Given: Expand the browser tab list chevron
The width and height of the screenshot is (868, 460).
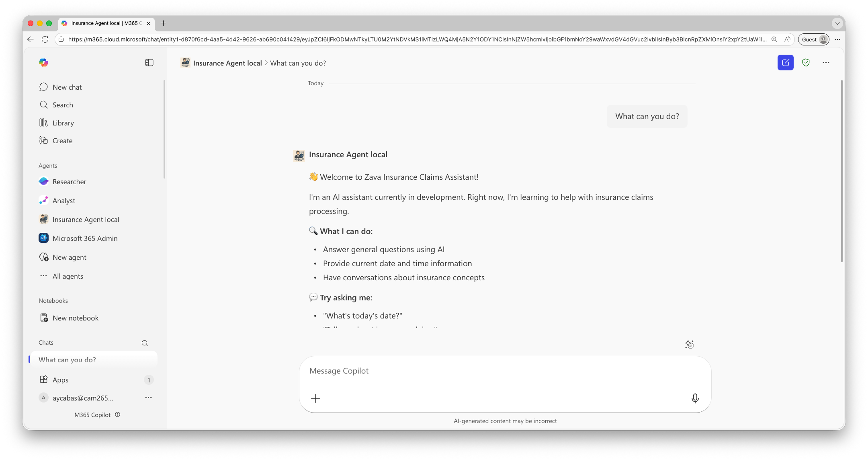Looking at the screenshot, I should tap(837, 23).
